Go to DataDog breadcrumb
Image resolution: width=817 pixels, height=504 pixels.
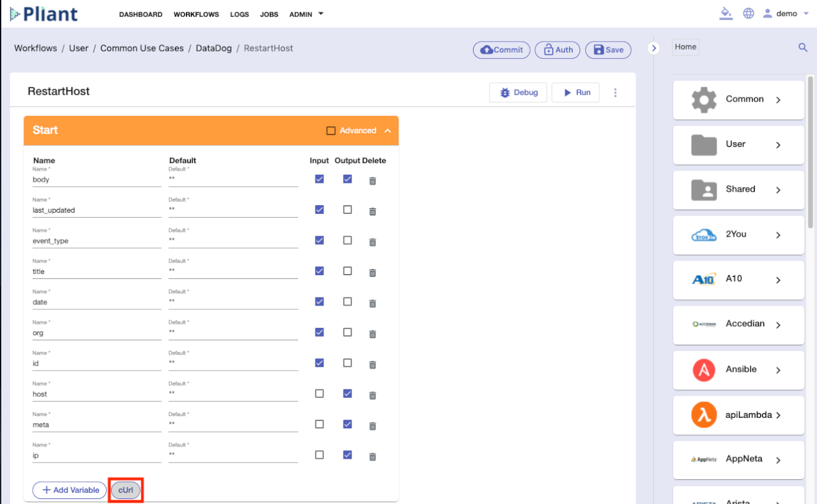click(214, 48)
